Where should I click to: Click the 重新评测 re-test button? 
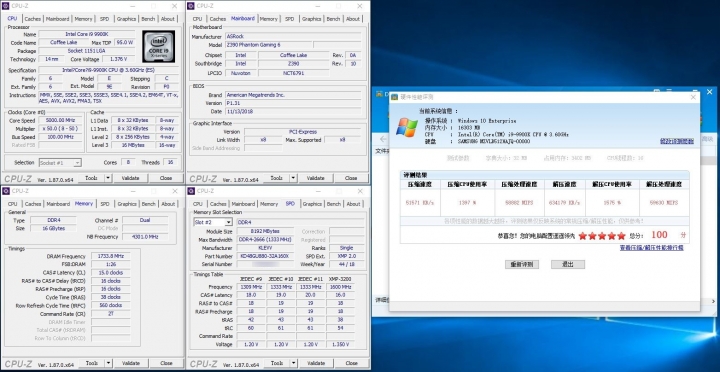click(x=522, y=265)
